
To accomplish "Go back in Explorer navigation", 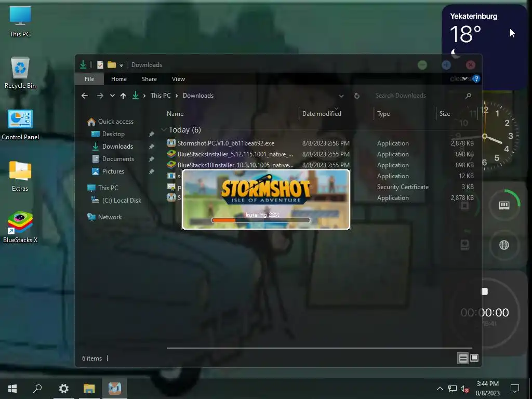I will pyautogui.click(x=85, y=96).
